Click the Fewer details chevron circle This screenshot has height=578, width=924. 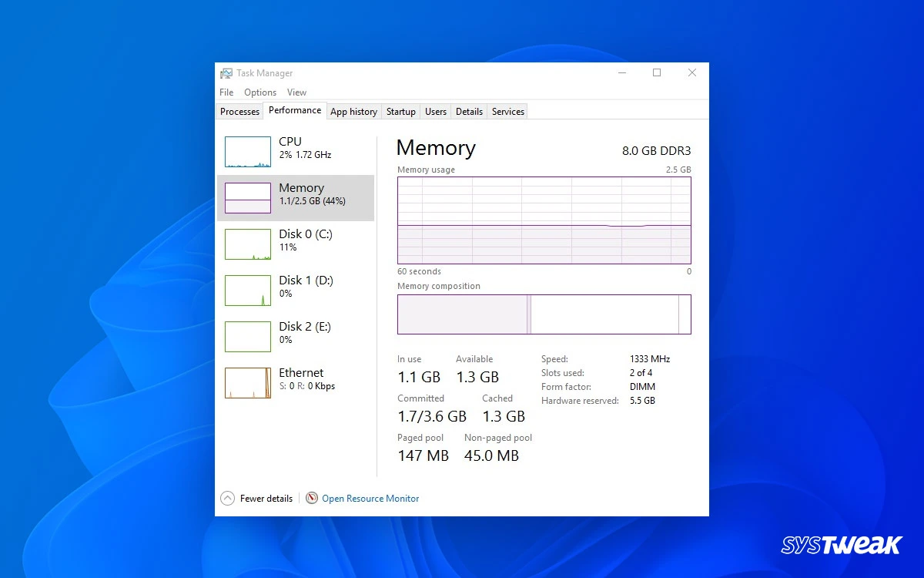click(x=228, y=498)
